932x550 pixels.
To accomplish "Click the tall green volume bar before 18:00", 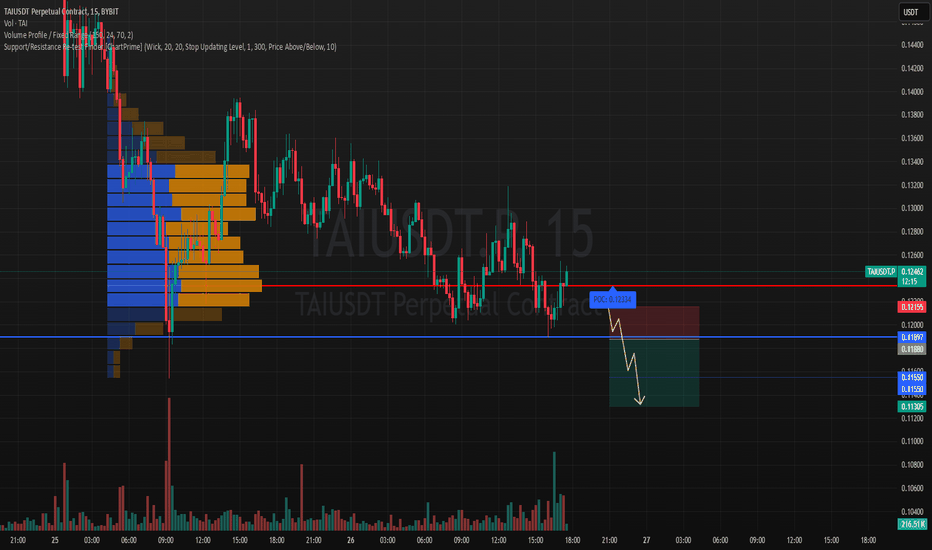I will (x=554, y=491).
